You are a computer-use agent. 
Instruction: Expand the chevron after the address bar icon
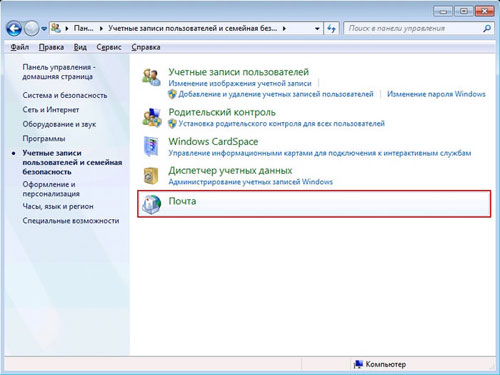pyautogui.click(x=67, y=29)
